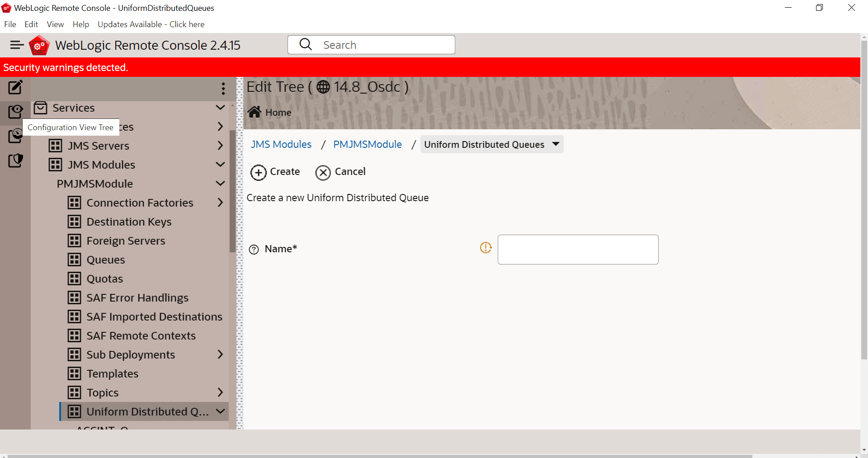Go to Home

coord(269,112)
